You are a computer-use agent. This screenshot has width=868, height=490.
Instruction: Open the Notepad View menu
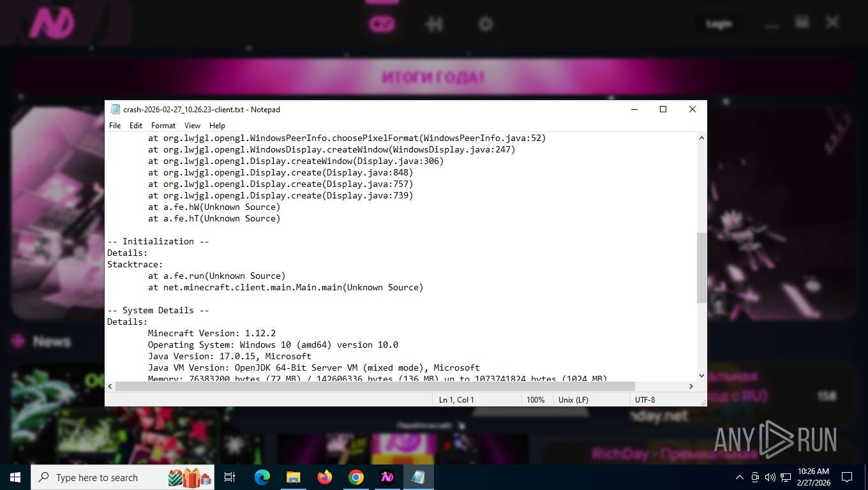click(192, 126)
